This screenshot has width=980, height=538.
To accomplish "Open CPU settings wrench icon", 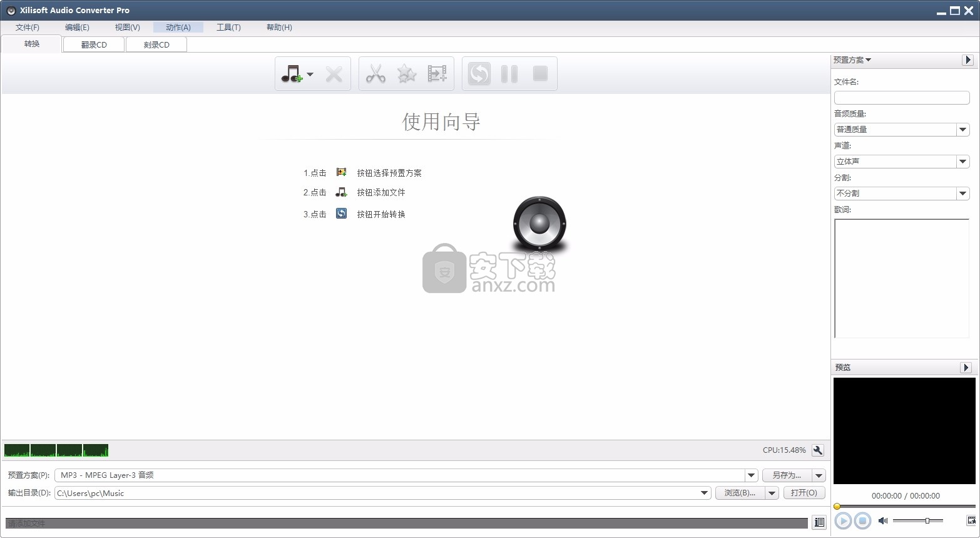I will click(818, 450).
